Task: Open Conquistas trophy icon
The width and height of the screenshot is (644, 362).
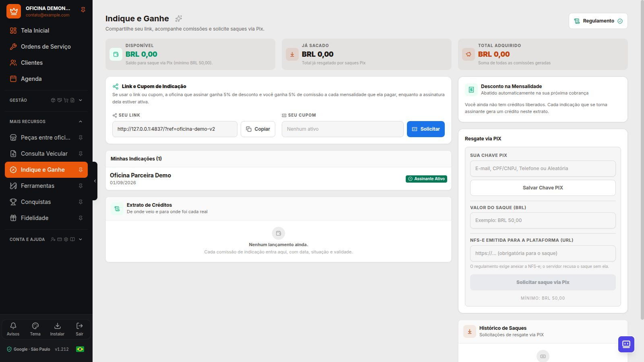Action: tap(13, 202)
